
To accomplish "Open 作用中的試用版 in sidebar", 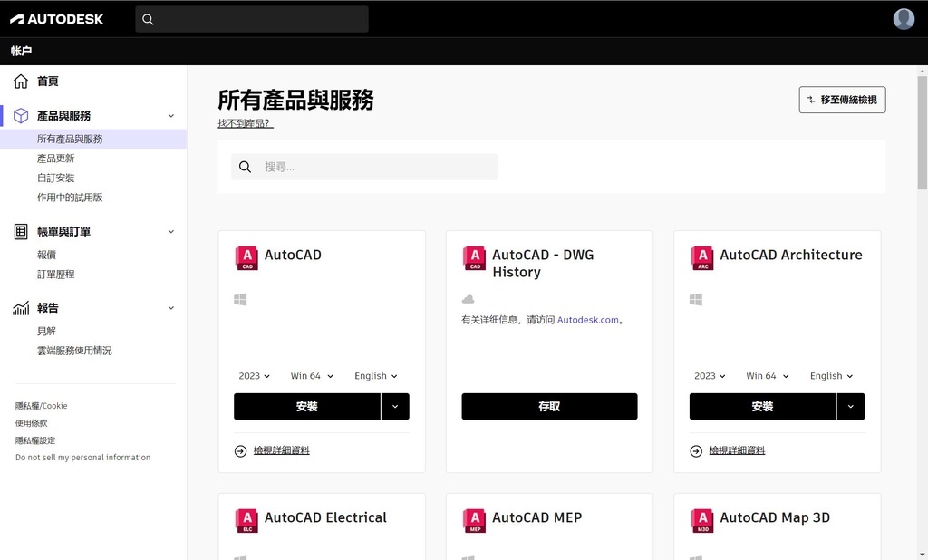I will 70,198.
